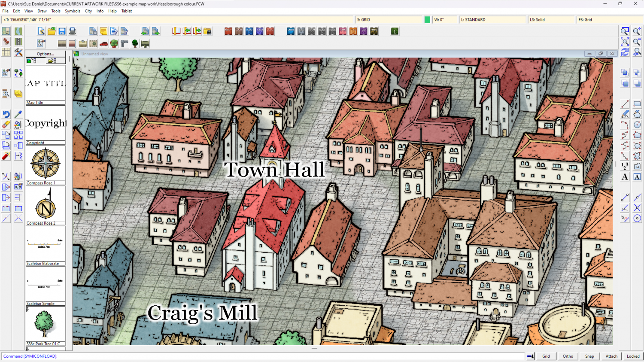Add a yellow map note
644x362 pixels.
point(103,31)
